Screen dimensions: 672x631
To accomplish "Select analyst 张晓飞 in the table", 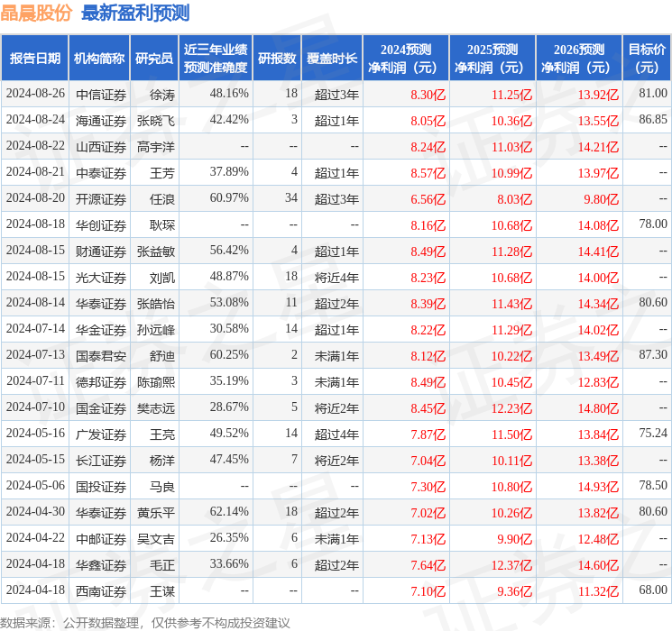I will pyautogui.click(x=155, y=120).
